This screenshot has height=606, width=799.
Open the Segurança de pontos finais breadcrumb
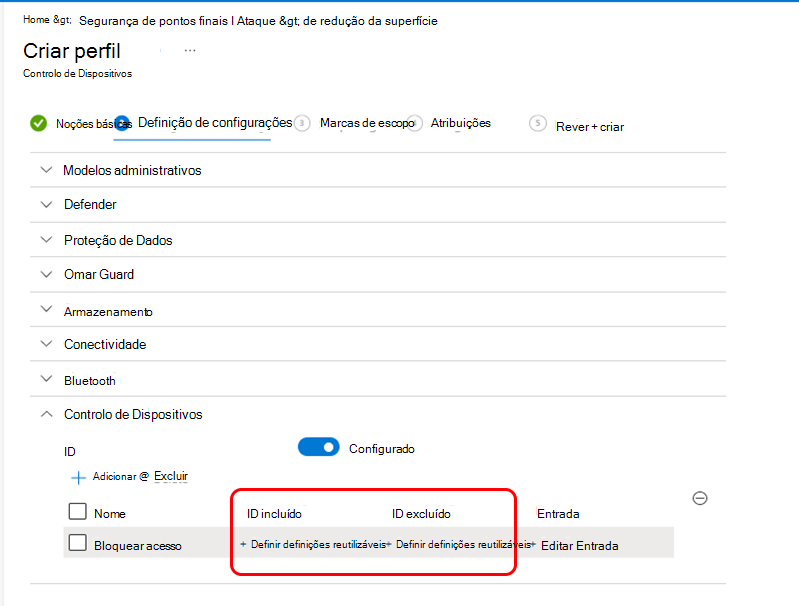click(153, 21)
